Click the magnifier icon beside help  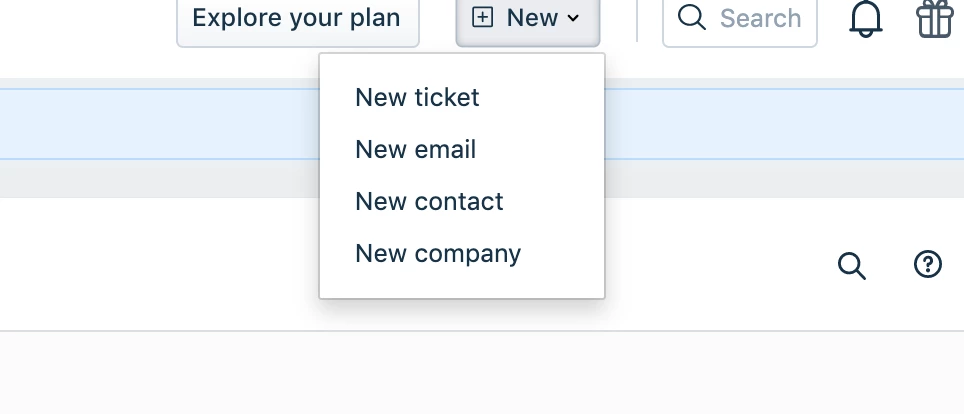click(851, 266)
